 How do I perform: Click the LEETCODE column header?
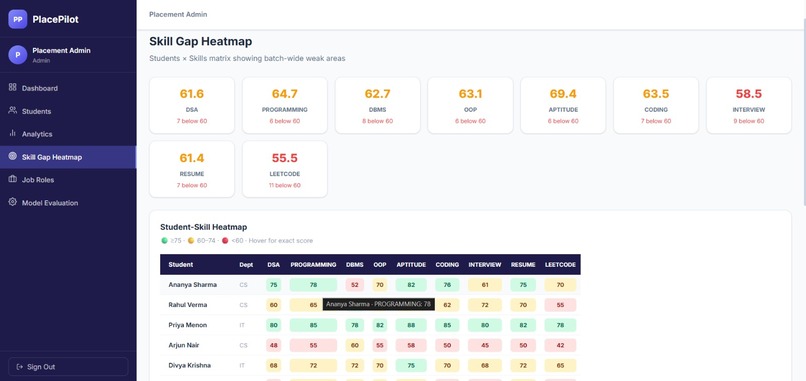pos(560,265)
